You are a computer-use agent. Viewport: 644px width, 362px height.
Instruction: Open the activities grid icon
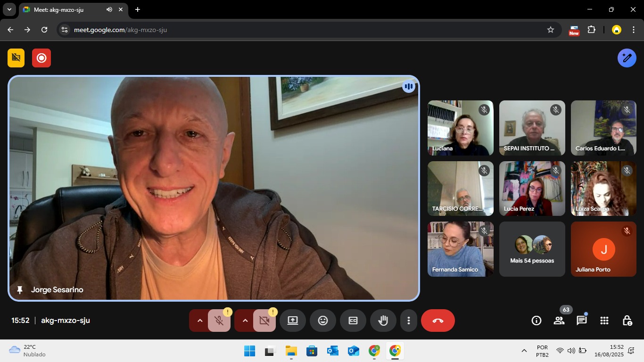point(604,321)
